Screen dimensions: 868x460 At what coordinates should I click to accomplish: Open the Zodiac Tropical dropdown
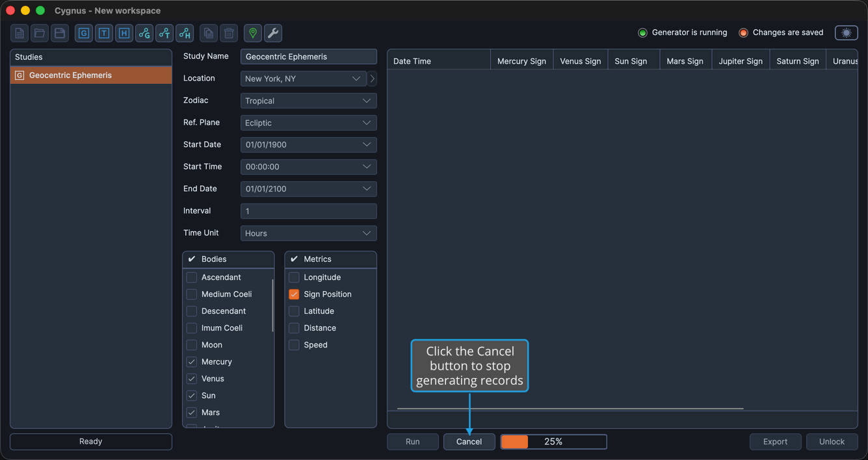[309, 101]
